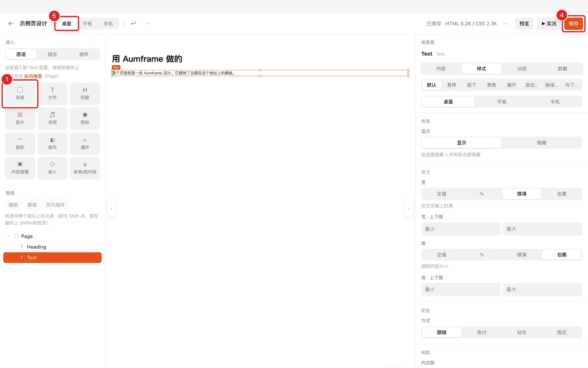Switch top toolbar to 手机 breakpoint
Image resolution: width=588 pixels, height=368 pixels.
click(x=108, y=24)
